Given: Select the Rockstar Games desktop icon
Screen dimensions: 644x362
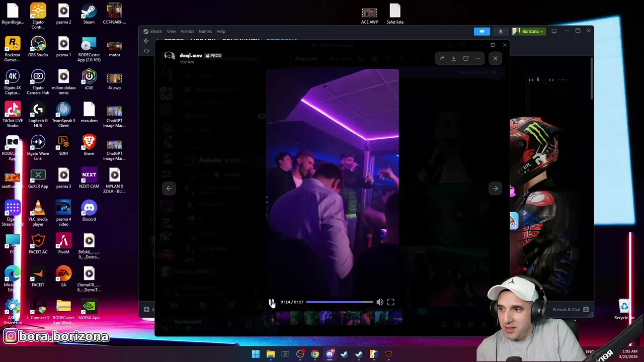Looking at the screenshot, I should [13, 49].
